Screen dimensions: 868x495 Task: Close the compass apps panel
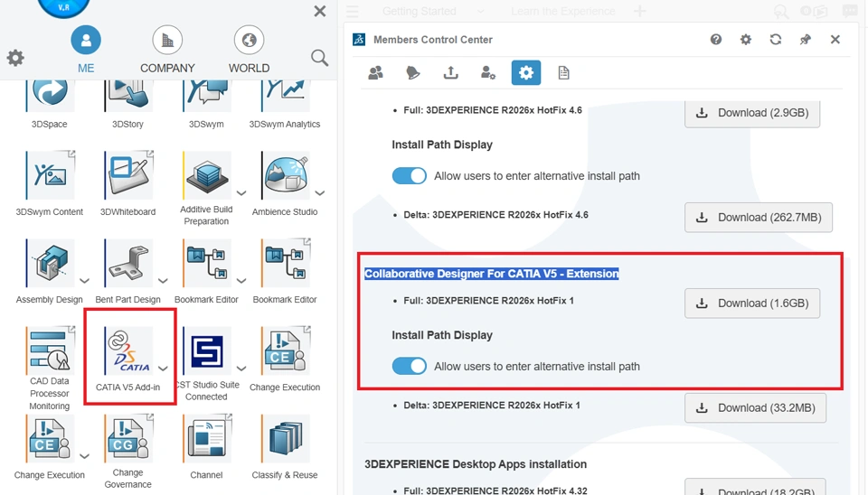click(x=320, y=11)
